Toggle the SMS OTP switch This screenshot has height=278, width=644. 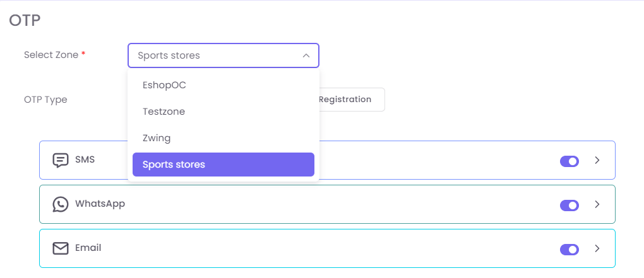click(x=569, y=161)
